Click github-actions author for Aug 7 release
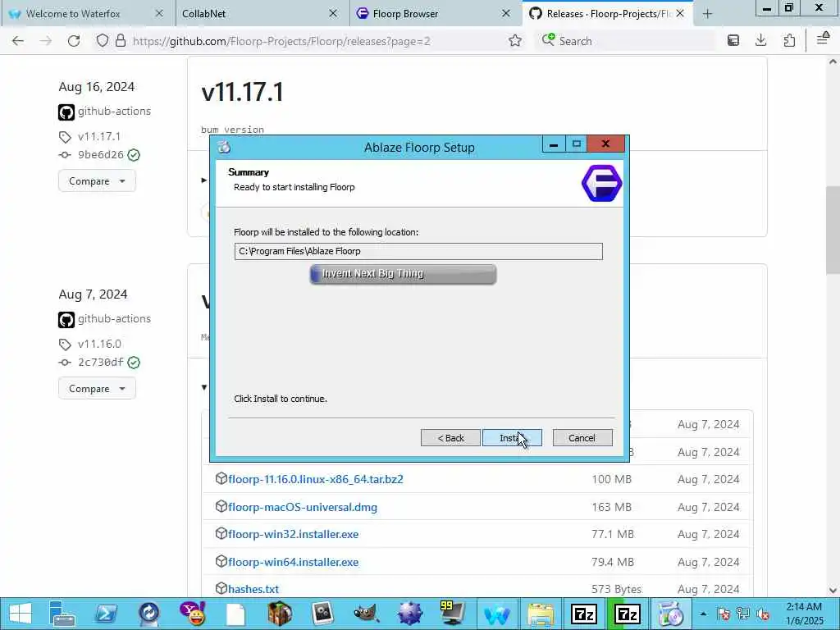 [x=114, y=318]
